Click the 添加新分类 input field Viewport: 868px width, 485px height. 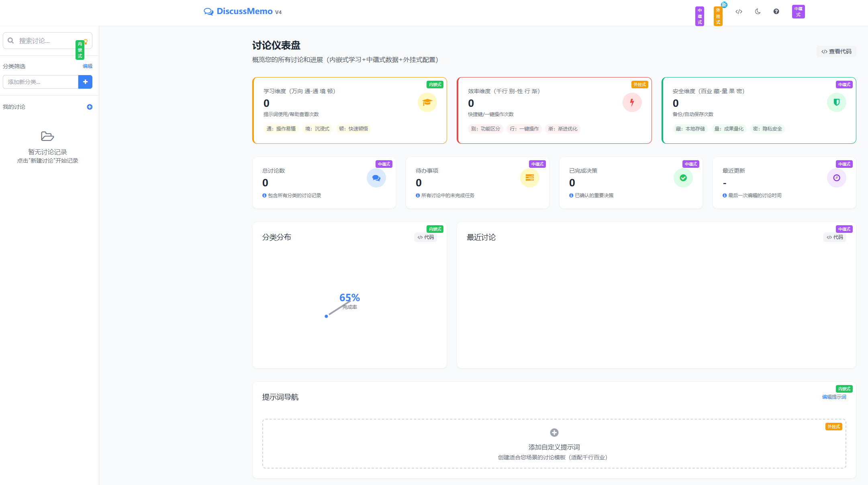coord(41,82)
